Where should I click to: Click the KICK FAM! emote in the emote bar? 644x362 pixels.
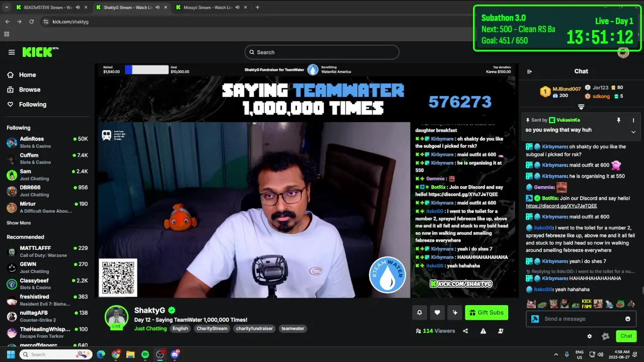click(x=587, y=304)
